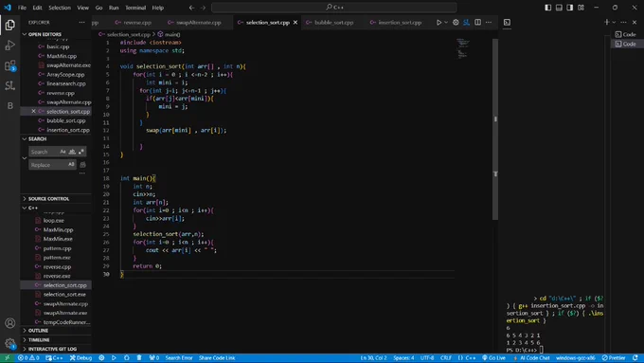Open the Run and Debug view

tap(9, 45)
